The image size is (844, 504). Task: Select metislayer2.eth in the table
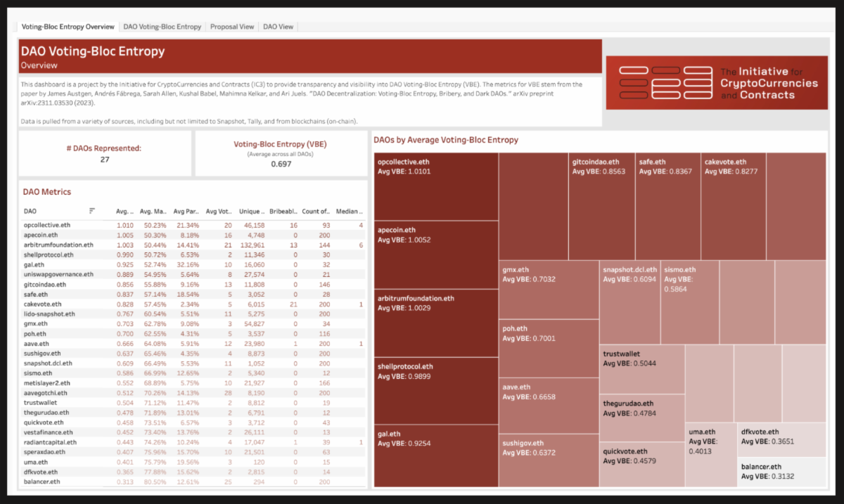[46, 383]
